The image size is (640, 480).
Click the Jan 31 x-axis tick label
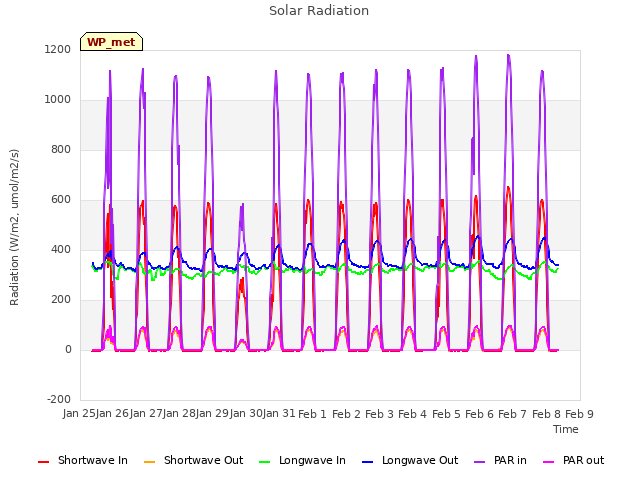(x=279, y=413)
